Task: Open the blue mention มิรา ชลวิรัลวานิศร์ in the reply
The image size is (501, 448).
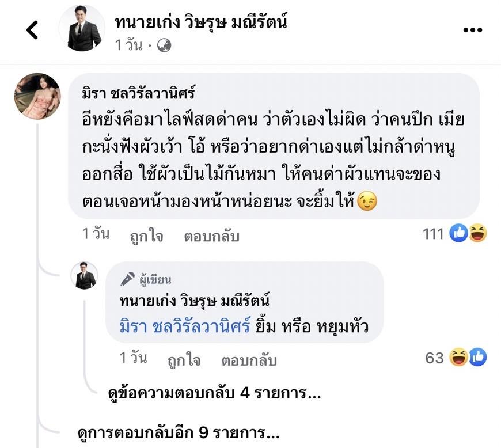Action: 185,326
